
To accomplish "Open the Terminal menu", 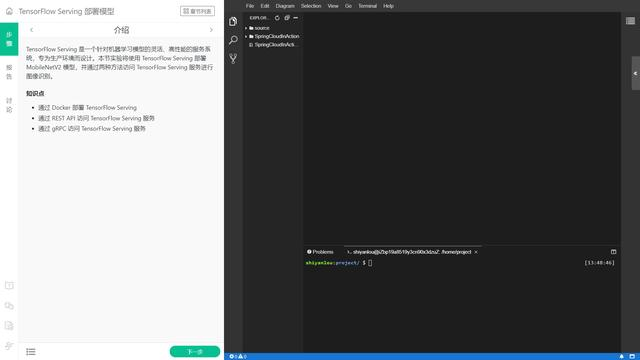I will (x=367, y=6).
